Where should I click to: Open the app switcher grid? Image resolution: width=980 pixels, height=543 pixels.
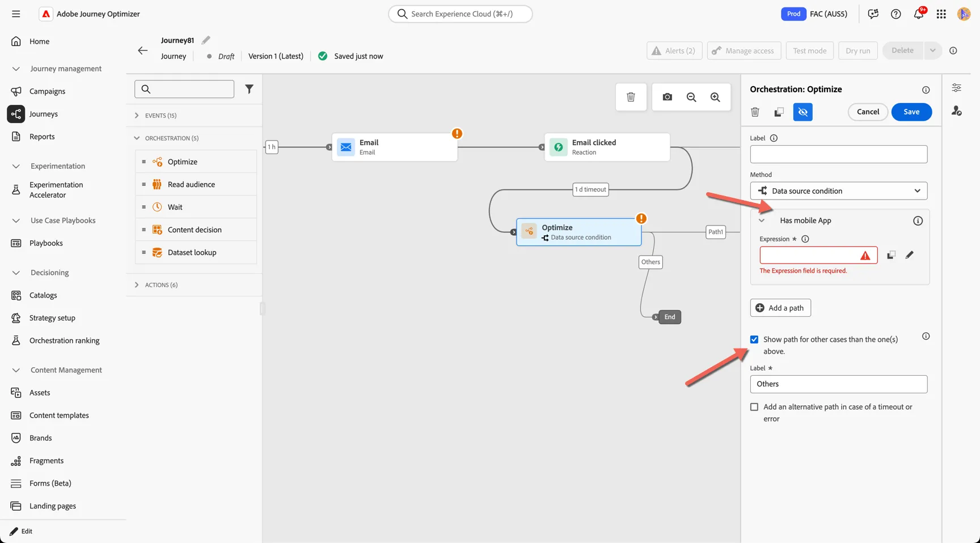(x=941, y=14)
